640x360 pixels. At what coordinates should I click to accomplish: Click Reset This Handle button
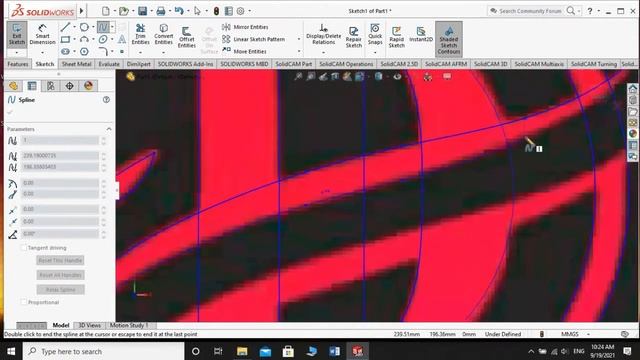(60, 260)
